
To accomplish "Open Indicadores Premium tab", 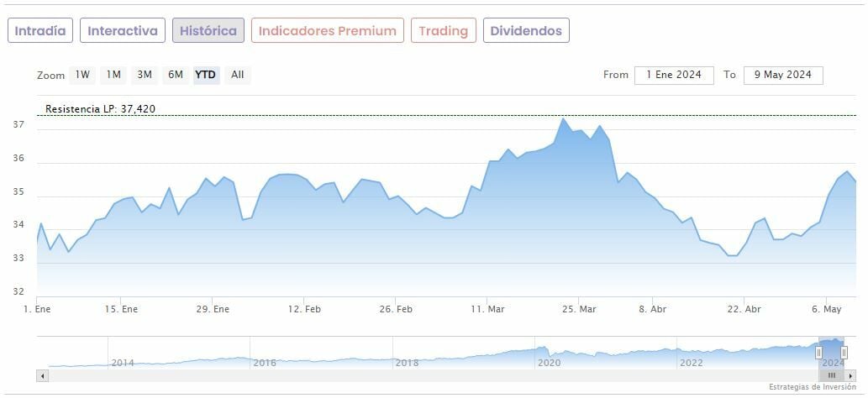I will click(328, 31).
